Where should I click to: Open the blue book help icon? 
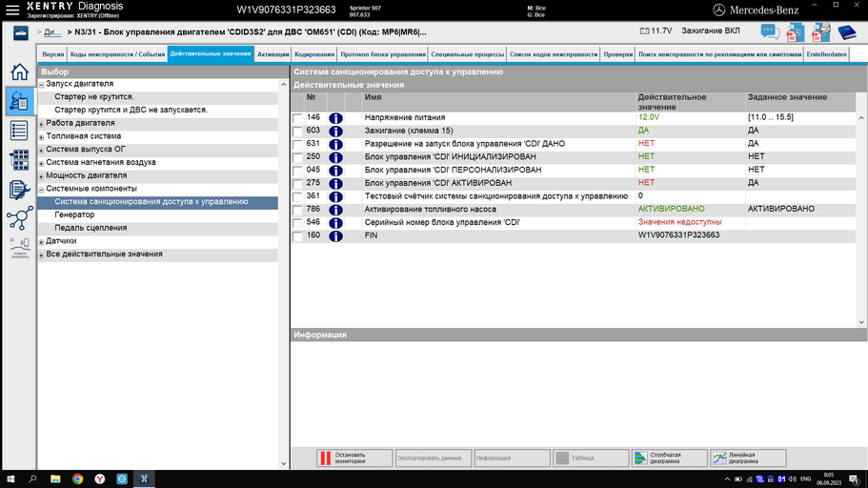pos(846,32)
